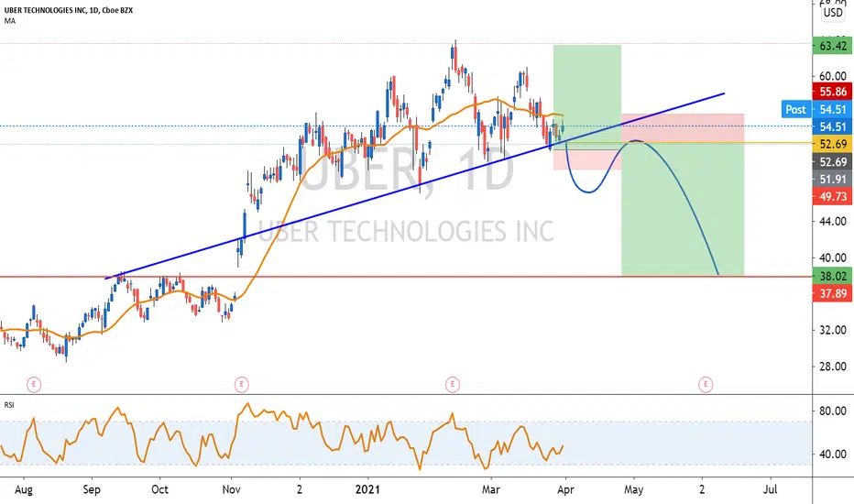This screenshot has height=504, width=854.
Task: Click the red 49.73 price label
Action: coord(833,197)
